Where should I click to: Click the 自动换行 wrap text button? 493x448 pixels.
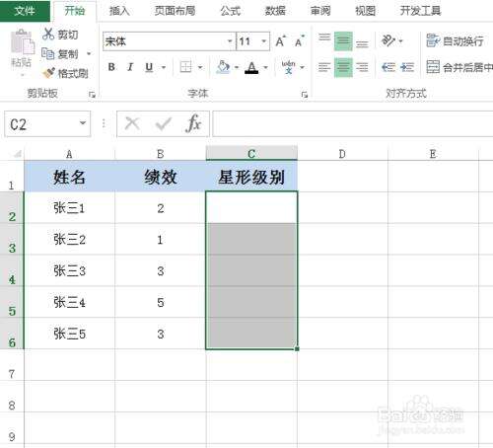455,40
